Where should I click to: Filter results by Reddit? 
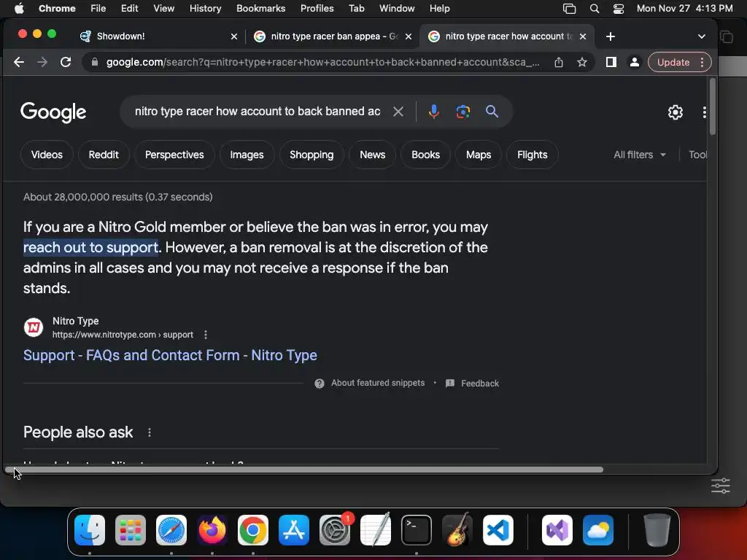(104, 155)
